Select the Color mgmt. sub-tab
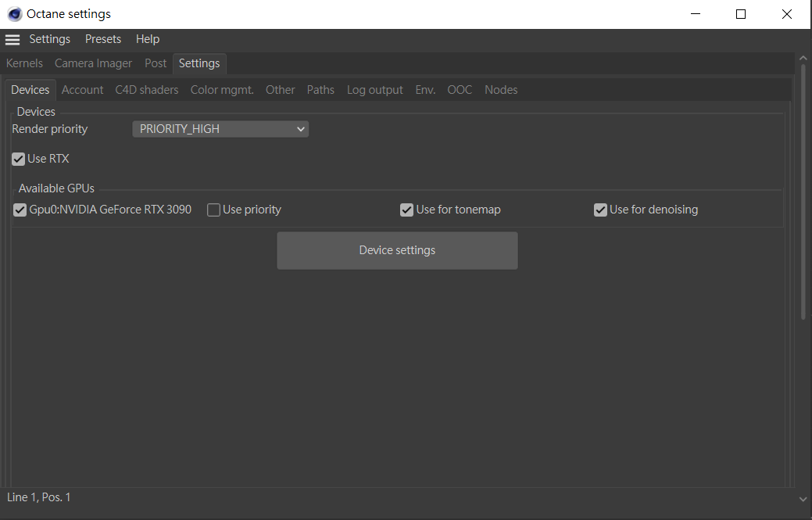Viewport: 812px width, 520px height. [x=222, y=90]
